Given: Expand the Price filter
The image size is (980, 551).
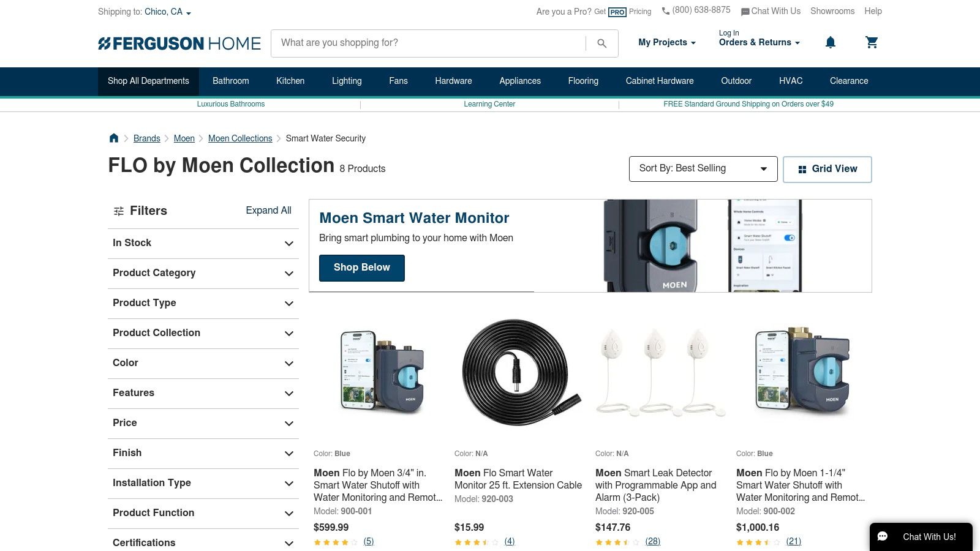Looking at the screenshot, I should [203, 423].
